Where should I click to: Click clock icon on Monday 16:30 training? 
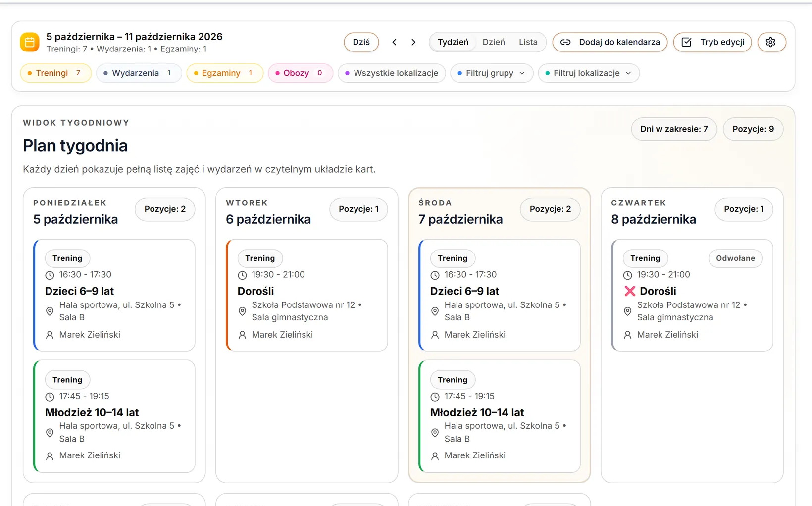coord(50,275)
